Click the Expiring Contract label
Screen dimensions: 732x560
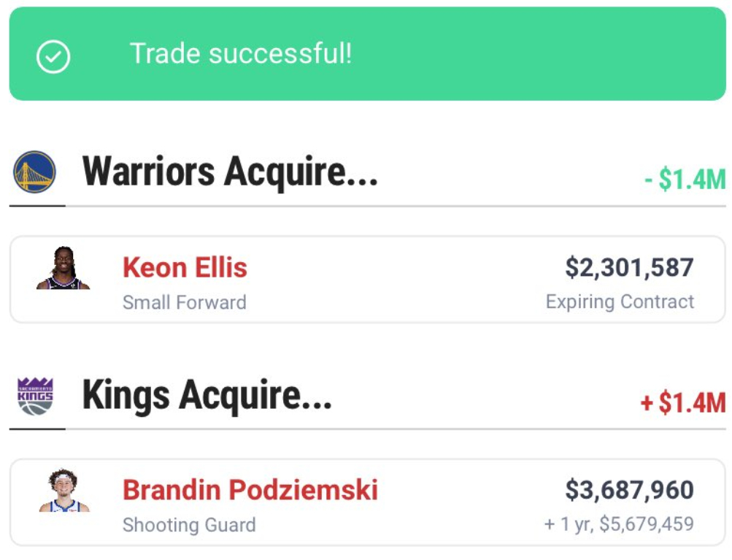click(620, 302)
